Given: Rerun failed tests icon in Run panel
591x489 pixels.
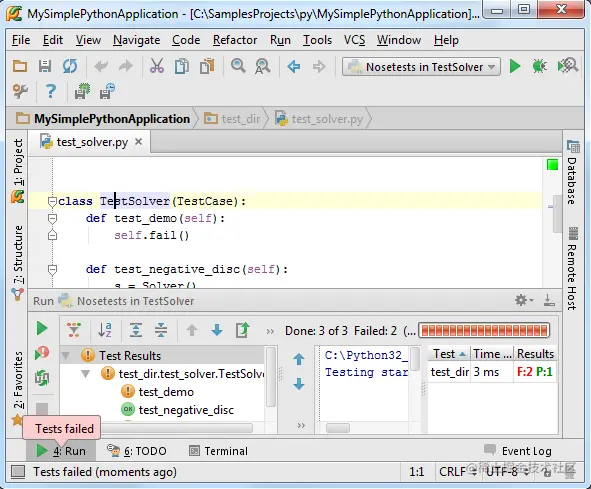Looking at the screenshot, I should pyautogui.click(x=42, y=353).
